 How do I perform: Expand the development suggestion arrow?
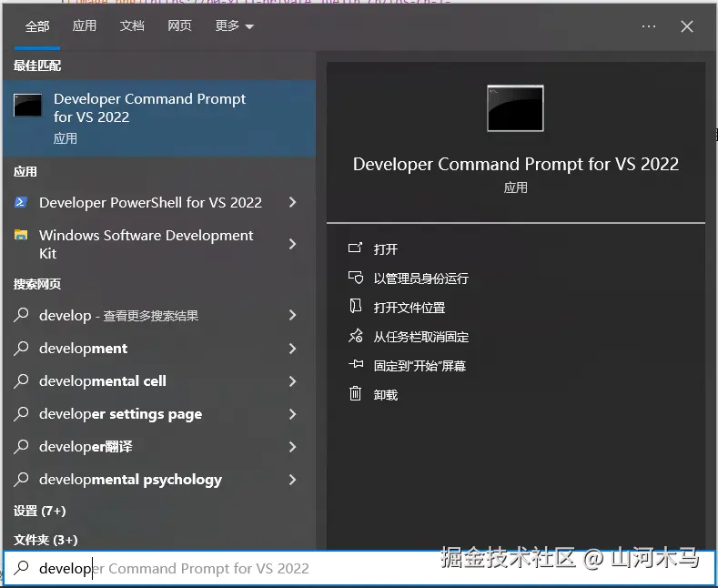click(293, 349)
